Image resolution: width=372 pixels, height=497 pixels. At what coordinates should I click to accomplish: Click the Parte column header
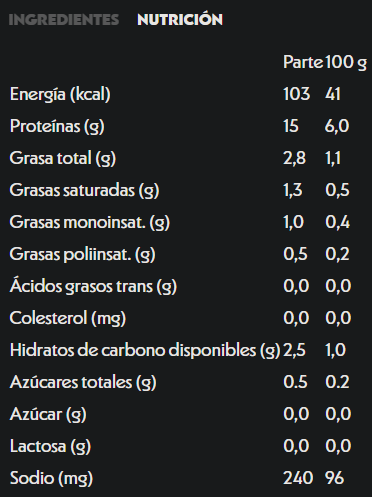(303, 62)
